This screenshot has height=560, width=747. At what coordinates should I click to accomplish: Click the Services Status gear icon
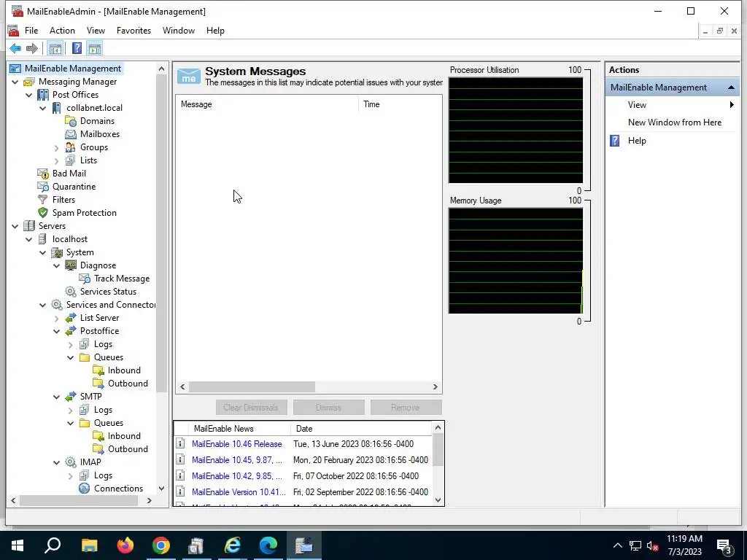coord(71,292)
